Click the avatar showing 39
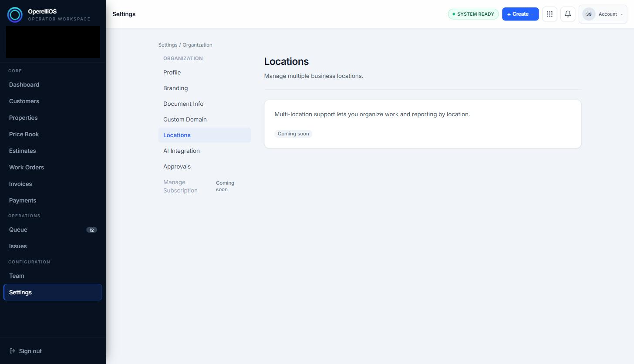This screenshot has width=634, height=364. pyautogui.click(x=589, y=14)
